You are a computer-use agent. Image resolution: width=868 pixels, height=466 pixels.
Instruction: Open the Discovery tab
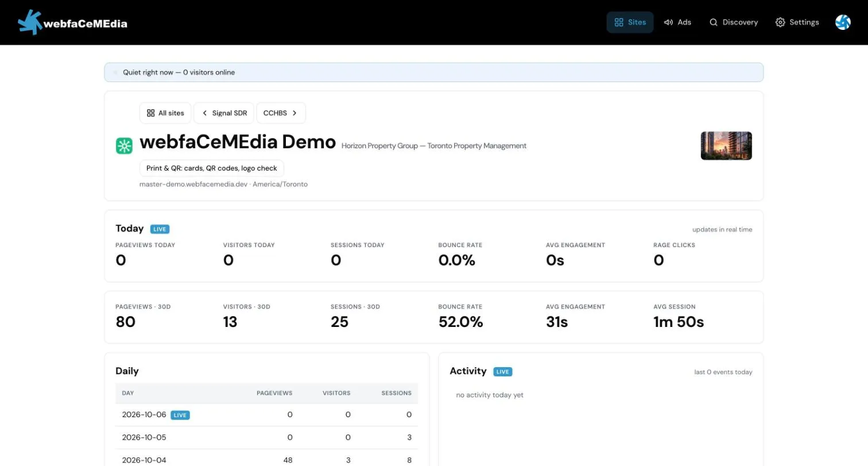[x=734, y=22]
